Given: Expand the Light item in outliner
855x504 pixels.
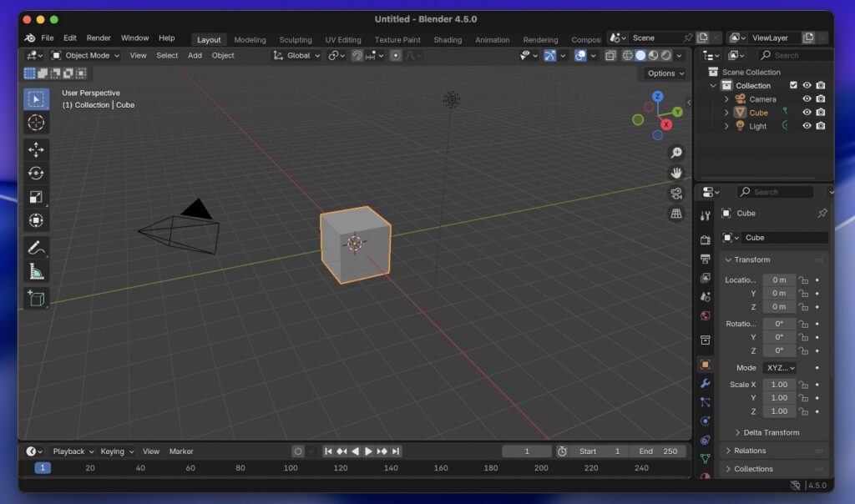Looking at the screenshot, I should [726, 126].
